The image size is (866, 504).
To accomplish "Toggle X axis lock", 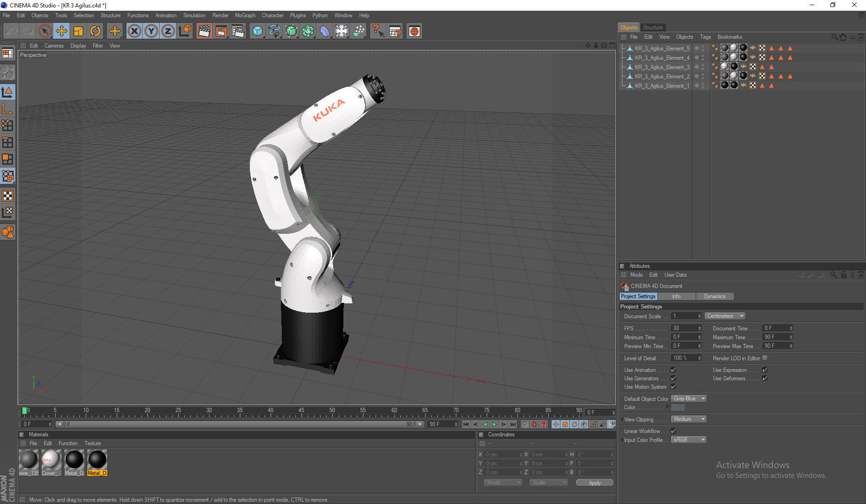I will (x=134, y=31).
